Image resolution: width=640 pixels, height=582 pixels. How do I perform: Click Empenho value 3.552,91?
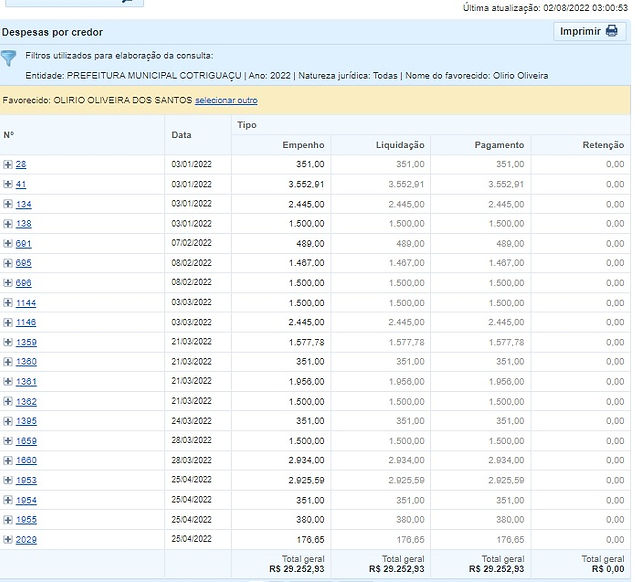point(306,184)
